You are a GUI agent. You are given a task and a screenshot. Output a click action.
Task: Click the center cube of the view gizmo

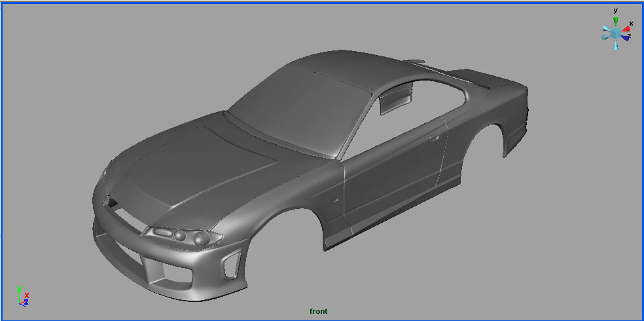pyautogui.click(x=616, y=33)
